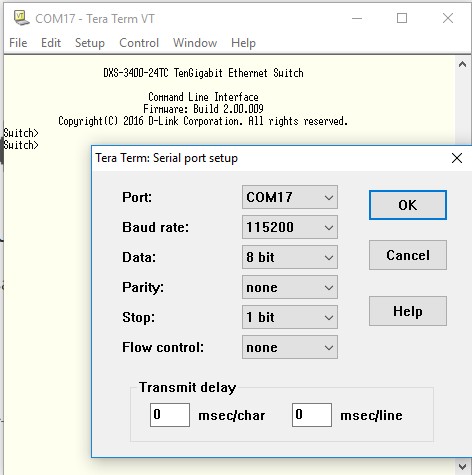Expand the Stop dropdown showing 1 bit
The image size is (472, 475).
click(290, 317)
